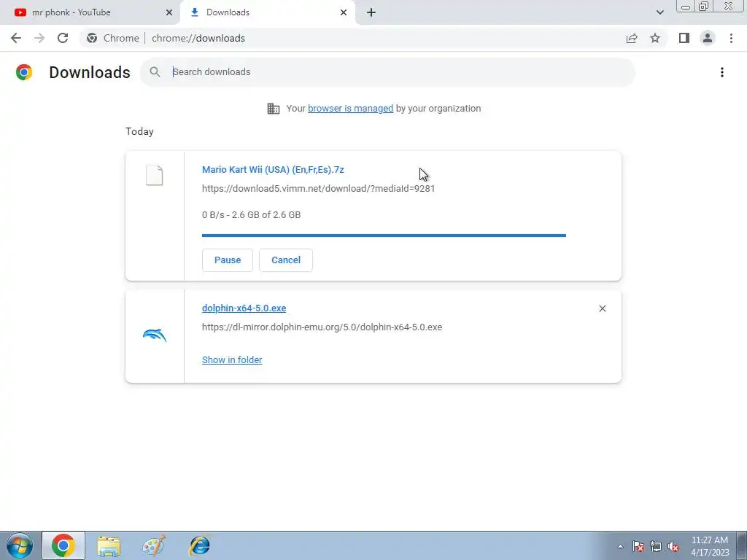Click the Chrome logo beside Downloads title

(24, 72)
